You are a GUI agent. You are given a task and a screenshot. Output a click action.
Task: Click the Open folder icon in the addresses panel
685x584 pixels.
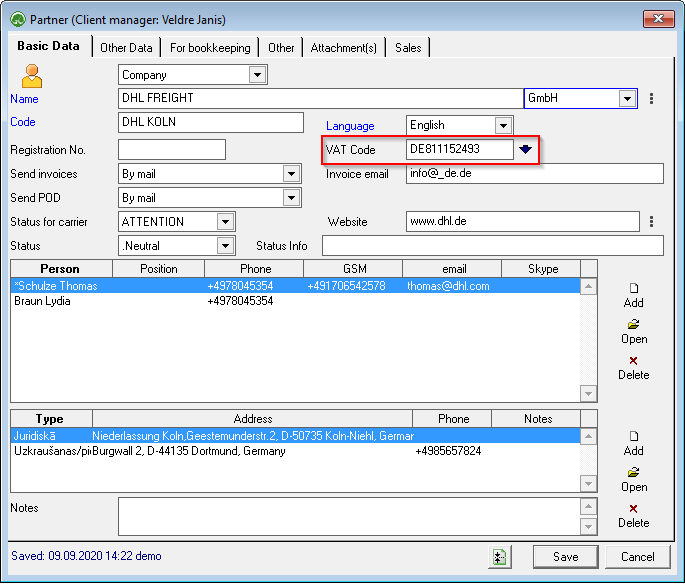(633, 472)
